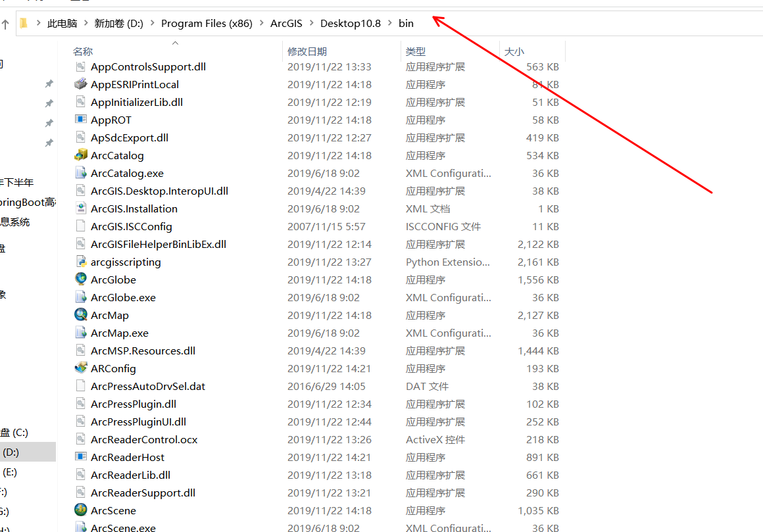763x532 pixels.
Task: Expand the chevron after ArcGIS in the path
Action: point(311,23)
